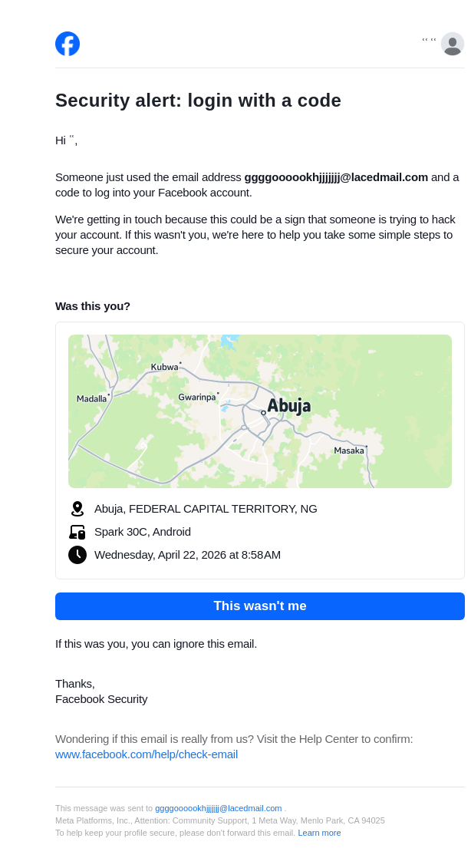This screenshot has height=868, width=471.
Task: Click the location pin icon
Action: 77,509
